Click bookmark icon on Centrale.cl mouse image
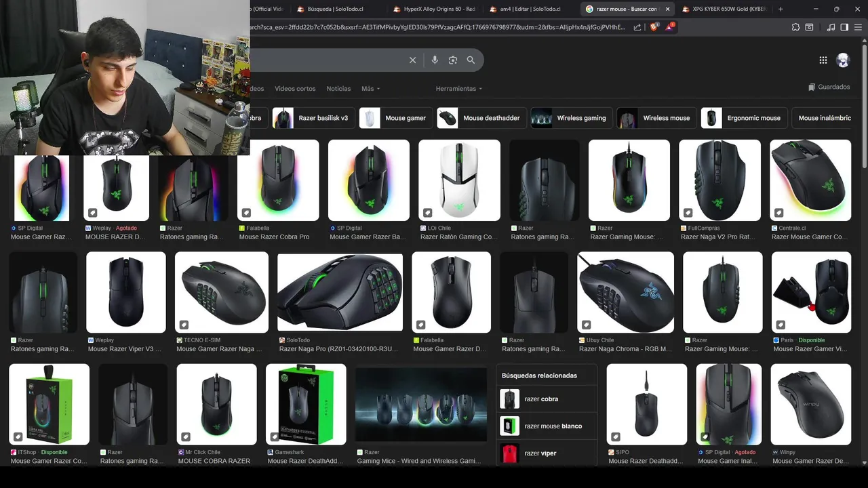Image resolution: width=868 pixels, height=488 pixels. [x=779, y=212]
